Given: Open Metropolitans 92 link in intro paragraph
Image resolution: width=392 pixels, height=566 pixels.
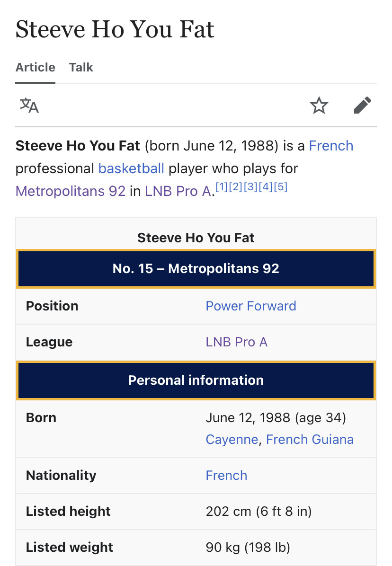Looking at the screenshot, I should [x=71, y=191].
